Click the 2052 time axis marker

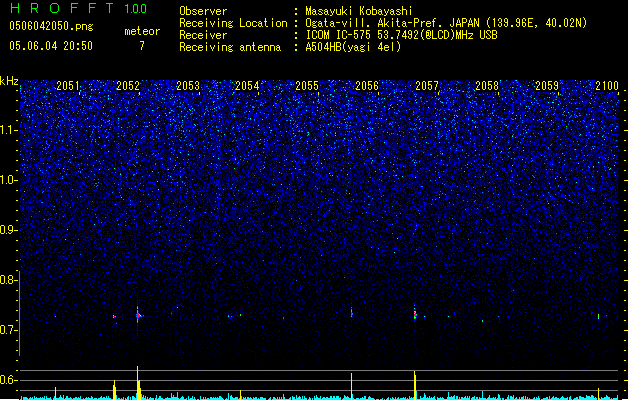tap(128, 86)
